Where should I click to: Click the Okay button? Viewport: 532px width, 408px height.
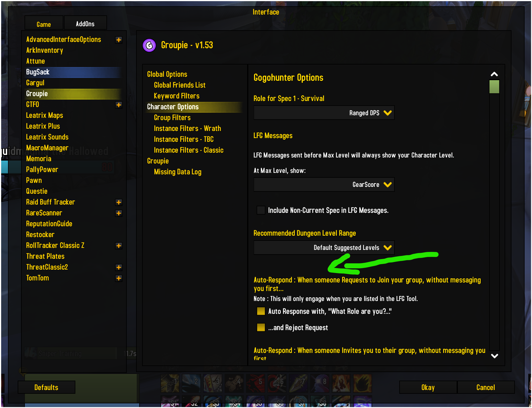[428, 387]
